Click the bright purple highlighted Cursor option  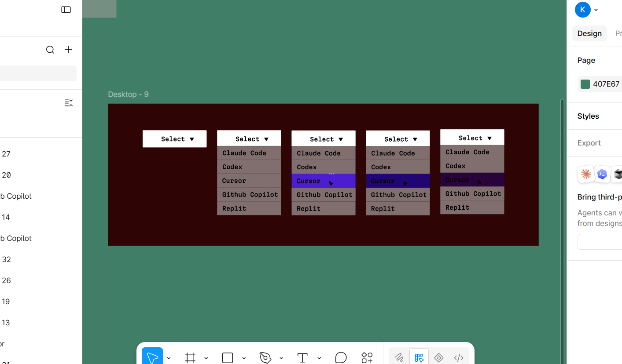click(x=323, y=181)
